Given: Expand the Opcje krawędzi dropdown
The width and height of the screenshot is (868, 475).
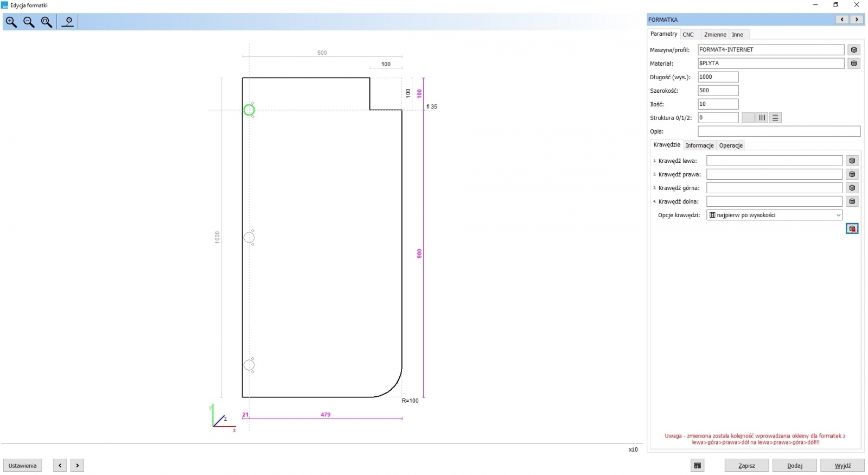Looking at the screenshot, I should click(838, 216).
